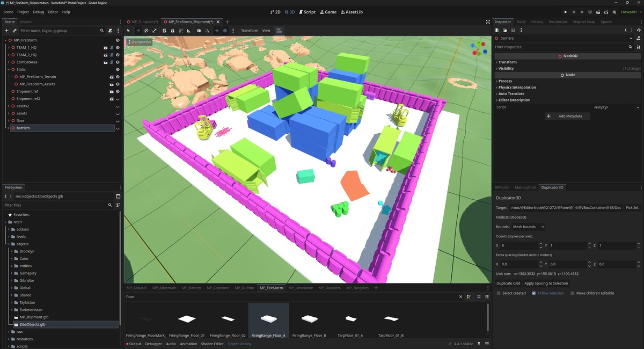Hide the TEAM_1_HQ node via eye icon
Screen dimensions: 644x349
118,47
